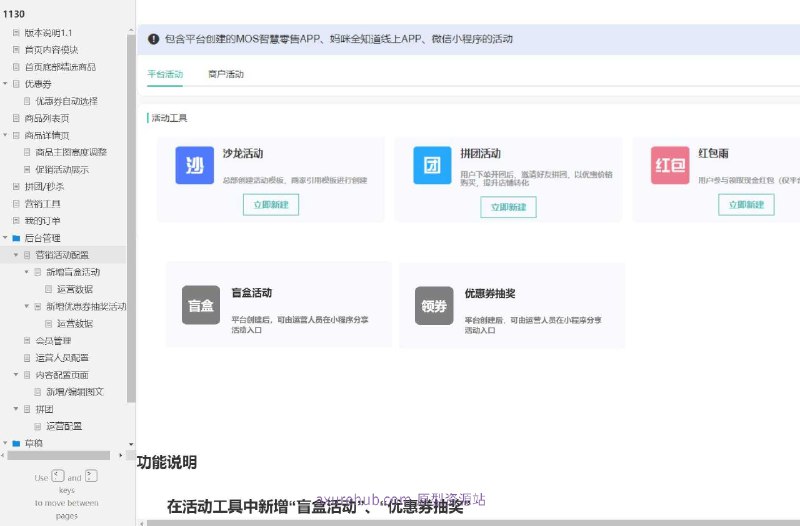This screenshot has width=800, height=526.
Task: Select the 营销活动配置 page label
Action: click(62, 255)
